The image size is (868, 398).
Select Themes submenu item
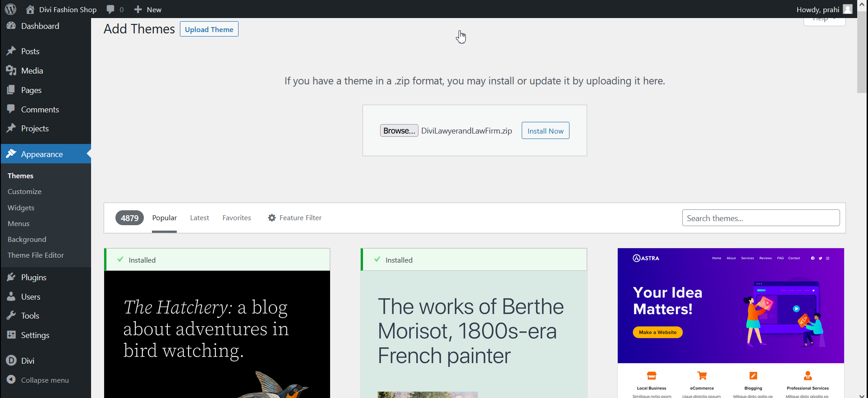point(20,176)
